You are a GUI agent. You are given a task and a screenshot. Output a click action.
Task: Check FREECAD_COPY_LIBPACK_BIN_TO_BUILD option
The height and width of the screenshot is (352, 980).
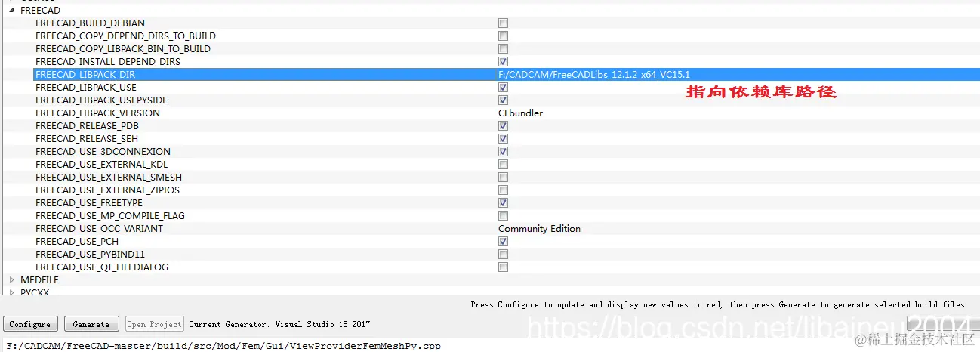point(503,49)
